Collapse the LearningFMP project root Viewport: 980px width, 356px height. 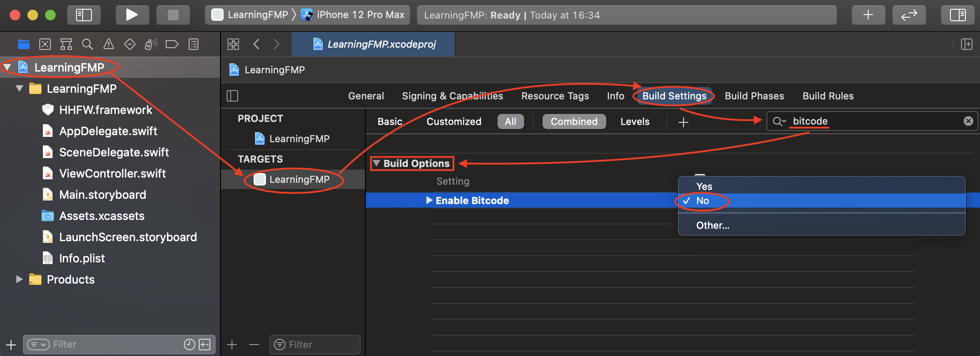click(7, 67)
